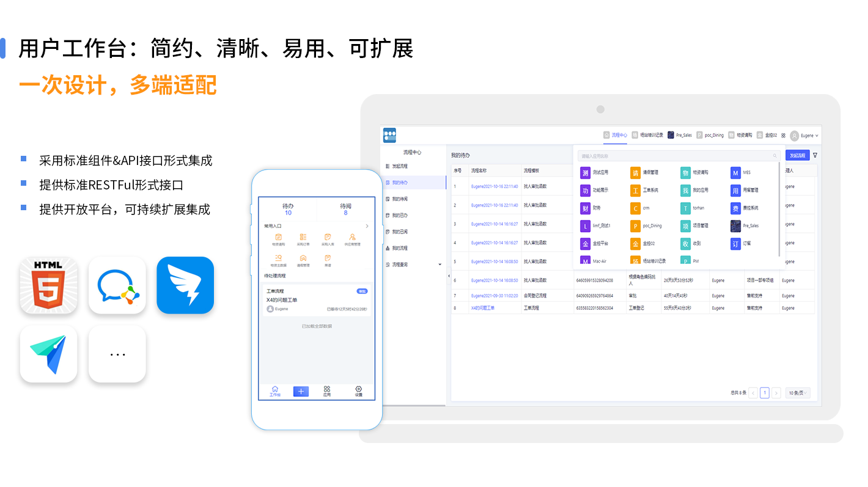Image resolution: width=868 pixels, height=487 pixels.
Task: Open the MES app tile
Action: point(741,173)
